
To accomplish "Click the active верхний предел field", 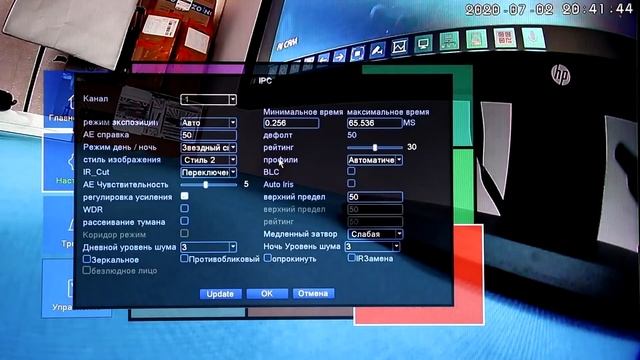I will (x=375, y=197).
